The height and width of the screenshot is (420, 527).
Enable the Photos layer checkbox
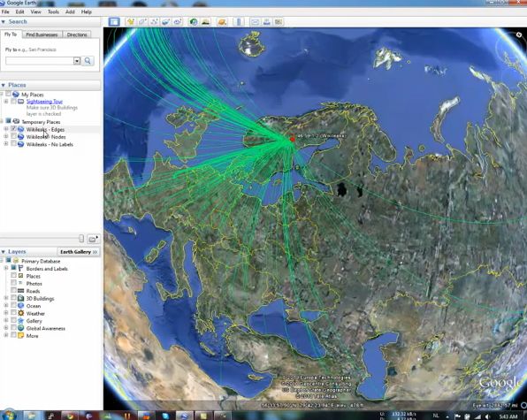pos(13,283)
